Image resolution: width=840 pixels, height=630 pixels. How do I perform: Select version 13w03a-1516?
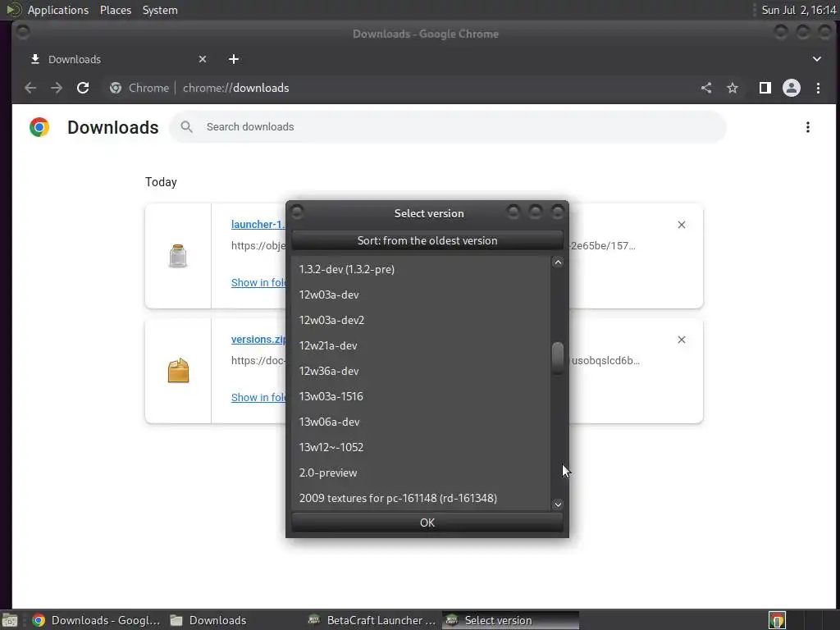coord(421,396)
